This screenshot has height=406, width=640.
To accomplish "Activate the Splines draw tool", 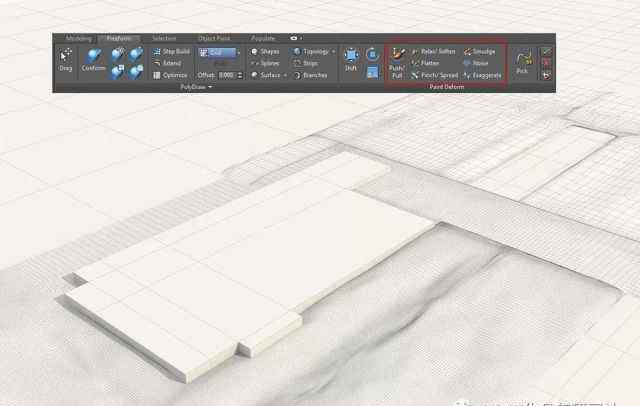I will pos(265,63).
